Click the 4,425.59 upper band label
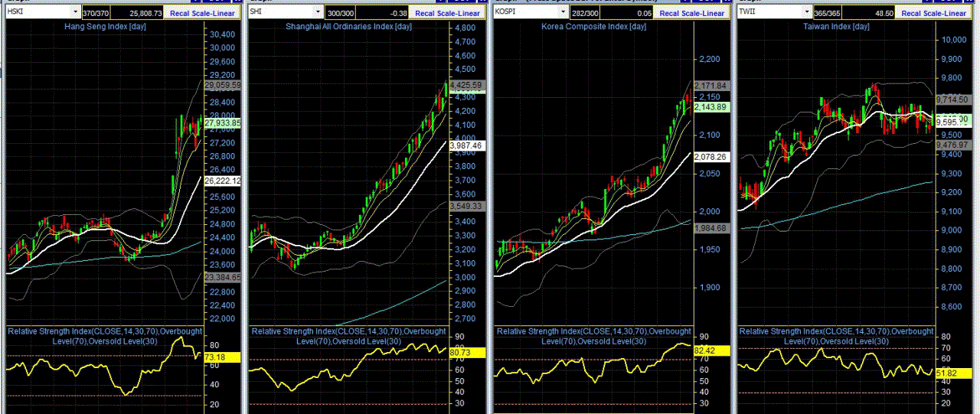 pos(465,85)
